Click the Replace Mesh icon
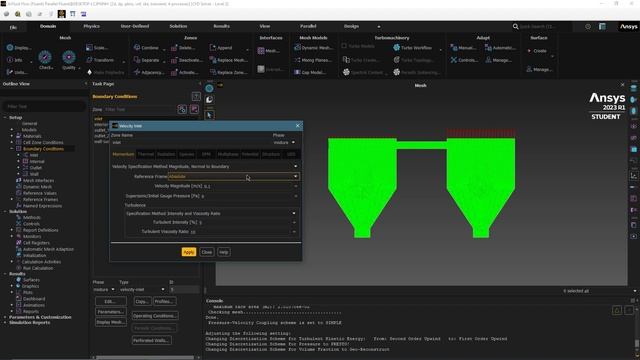Screen dimensions: 640x360 click(213, 60)
